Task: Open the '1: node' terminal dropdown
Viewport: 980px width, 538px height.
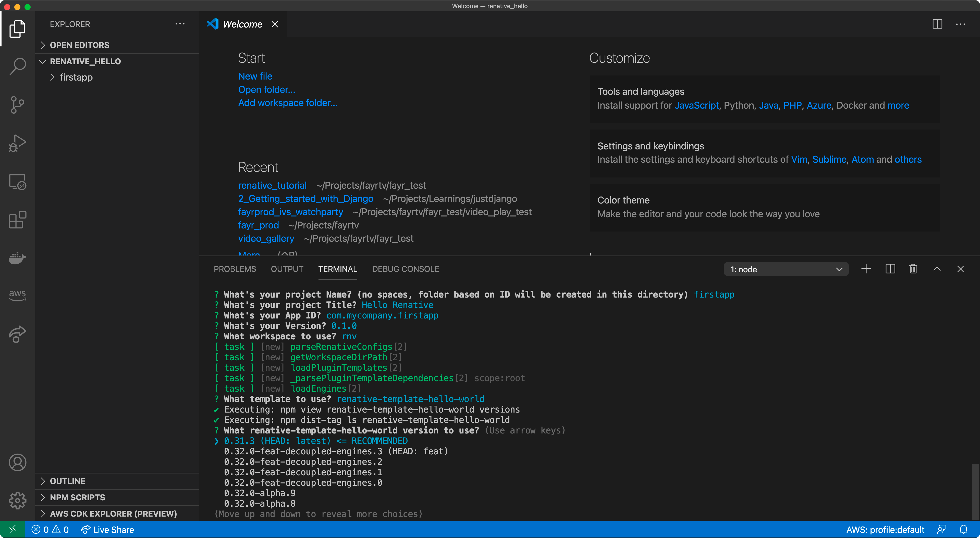Action: tap(786, 269)
